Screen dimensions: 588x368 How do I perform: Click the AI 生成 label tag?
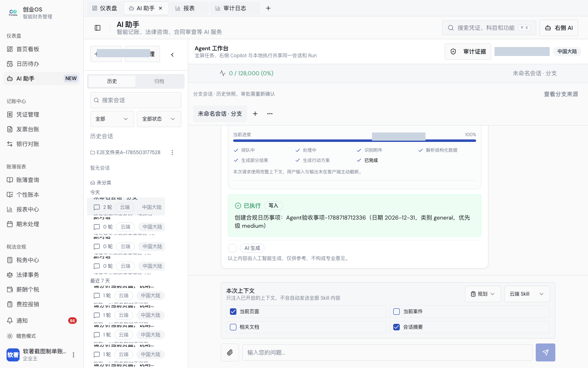252,248
